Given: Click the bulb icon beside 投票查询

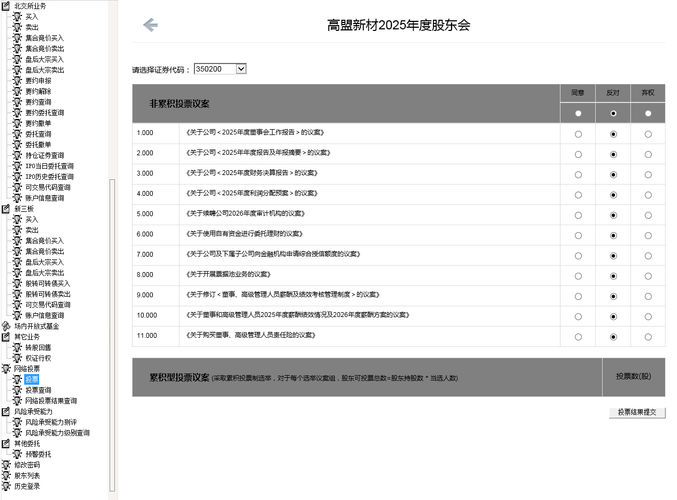Looking at the screenshot, I should [x=17, y=390].
